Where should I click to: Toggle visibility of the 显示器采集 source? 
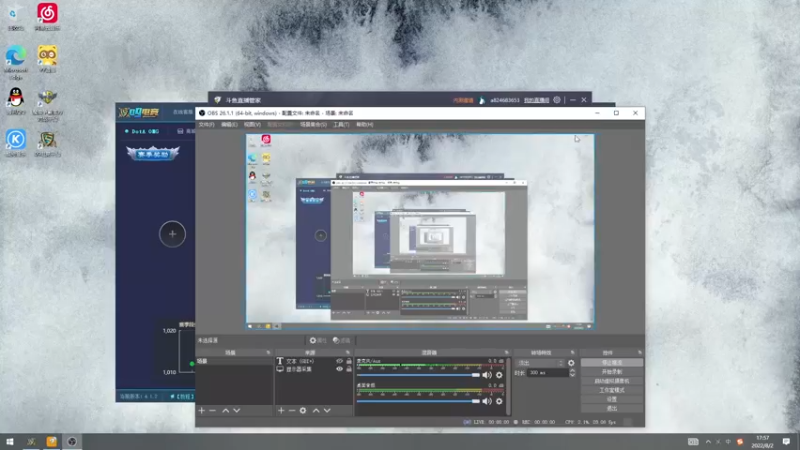pyautogui.click(x=339, y=369)
